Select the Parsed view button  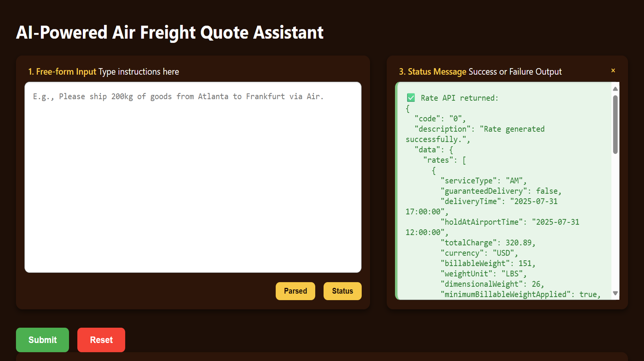[x=295, y=291]
